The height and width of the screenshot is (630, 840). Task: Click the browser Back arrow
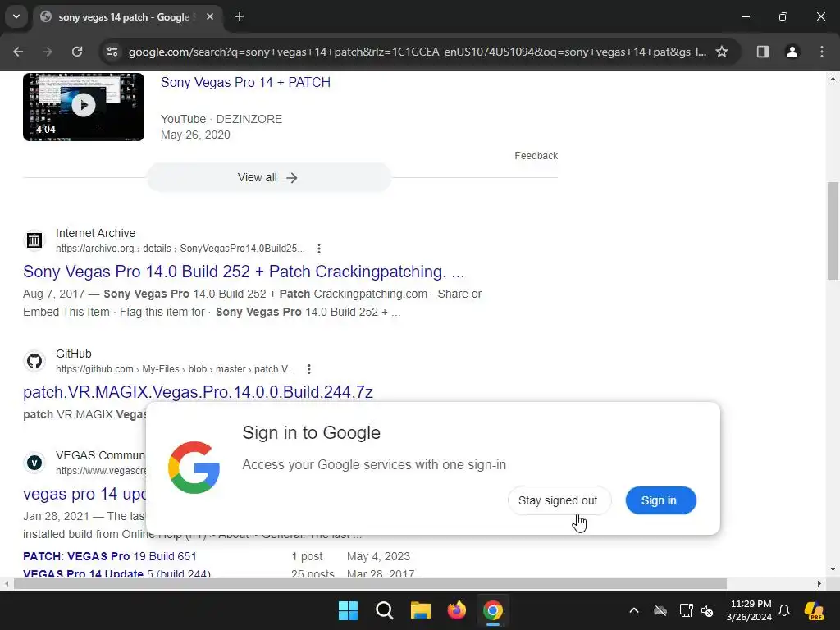(18, 52)
